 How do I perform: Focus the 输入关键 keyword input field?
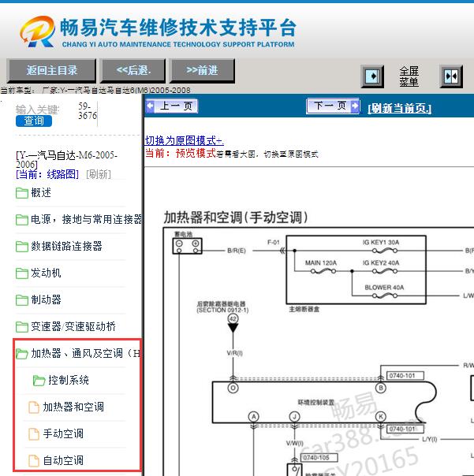[x=37, y=110]
